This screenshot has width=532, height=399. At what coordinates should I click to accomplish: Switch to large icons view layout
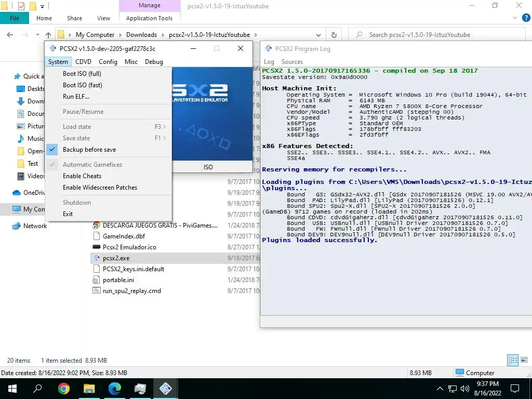524,361
